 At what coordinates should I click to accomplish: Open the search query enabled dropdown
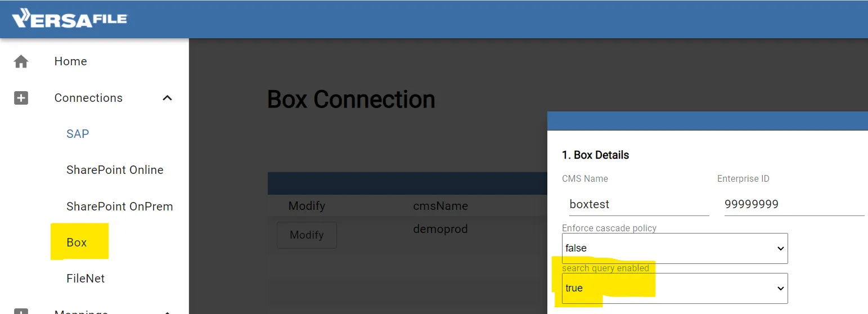click(x=675, y=288)
